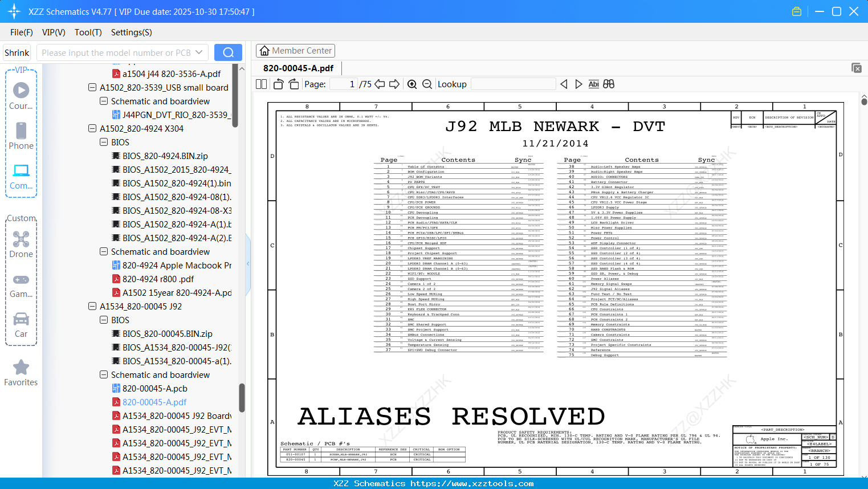
Task: Jump to previous lookup result triangle
Action: point(564,84)
